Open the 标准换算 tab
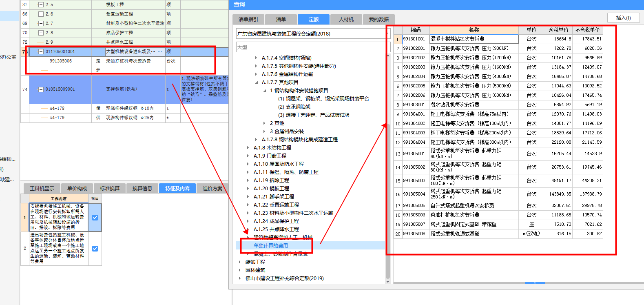 click(x=110, y=188)
